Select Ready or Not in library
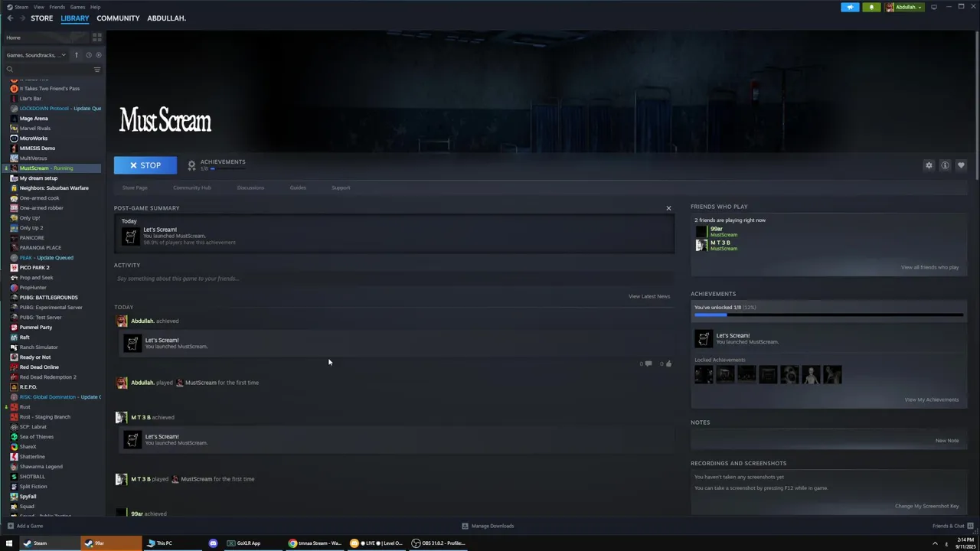Image resolution: width=980 pixels, height=551 pixels. click(34, 357)
